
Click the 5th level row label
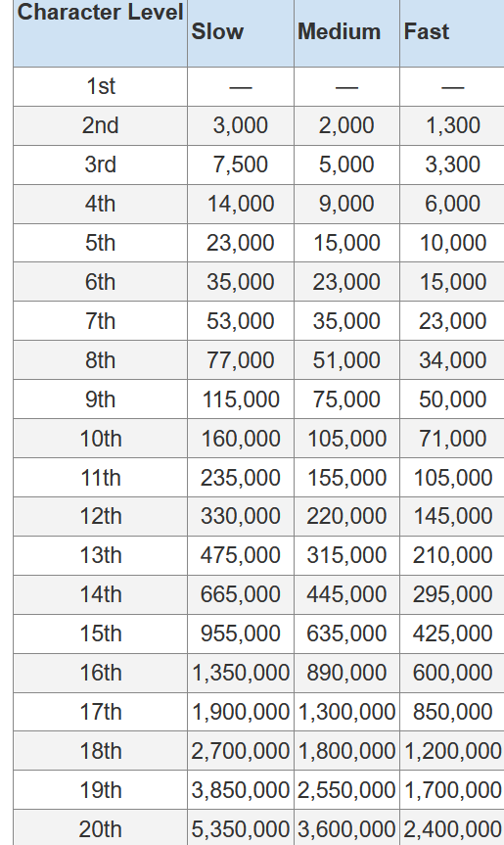pos(100,243)
